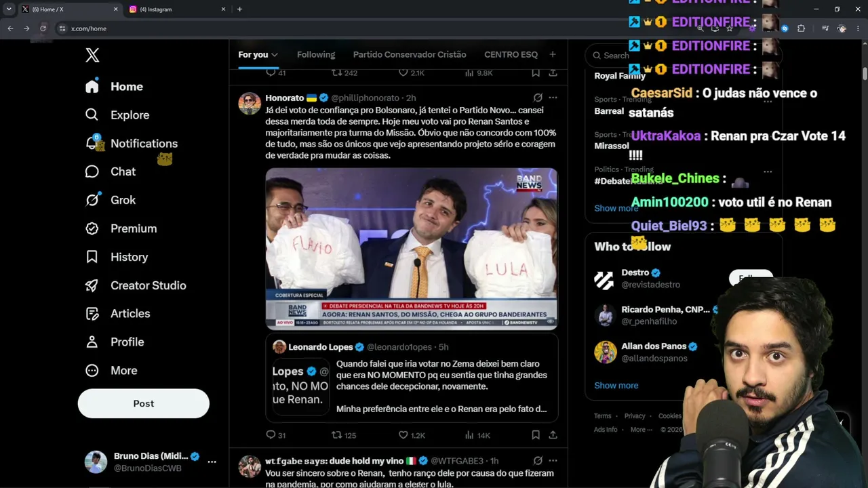
Task: Open More options on Honorato's post
Action: tap(553, 98)
